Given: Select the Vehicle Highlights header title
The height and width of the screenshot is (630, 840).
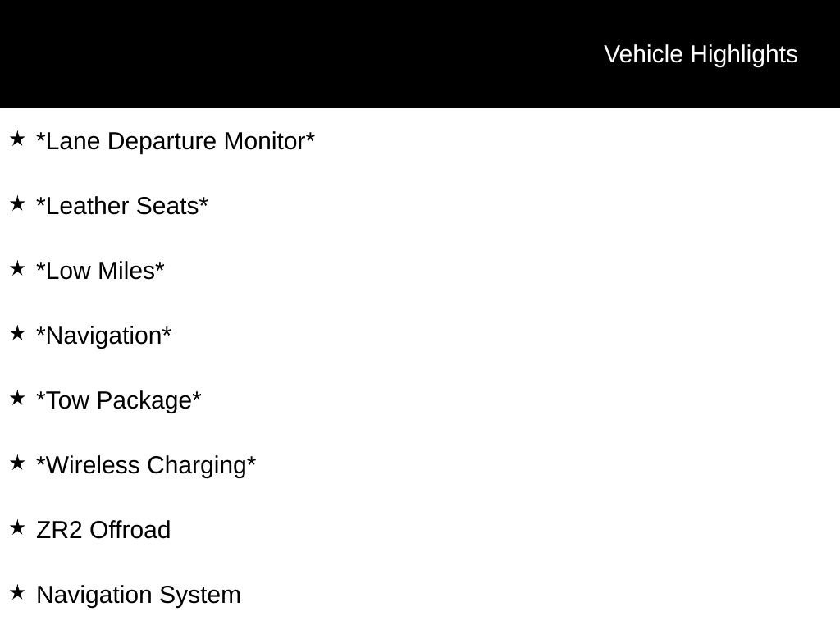Looking at the screenshot, I should (x=701, y=55).
